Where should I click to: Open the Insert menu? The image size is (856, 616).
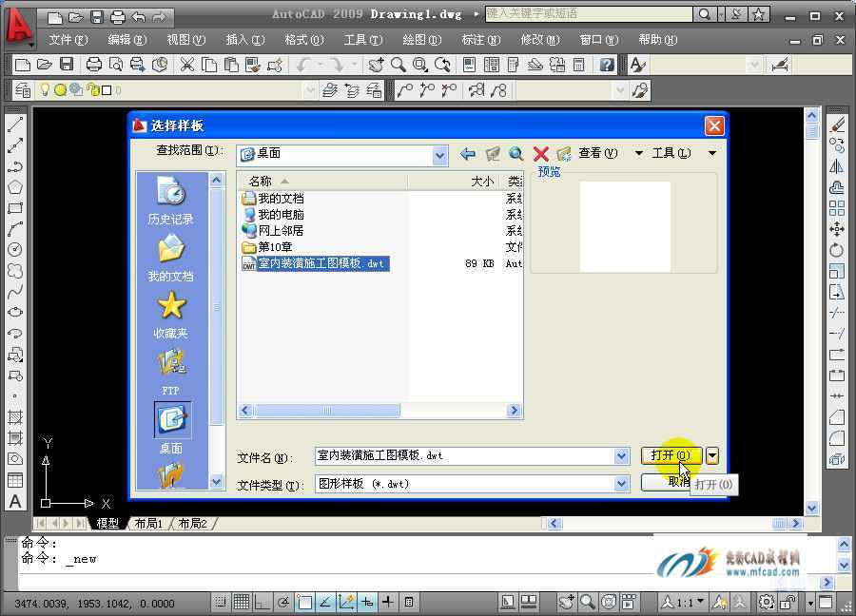(x=245, y=40)
